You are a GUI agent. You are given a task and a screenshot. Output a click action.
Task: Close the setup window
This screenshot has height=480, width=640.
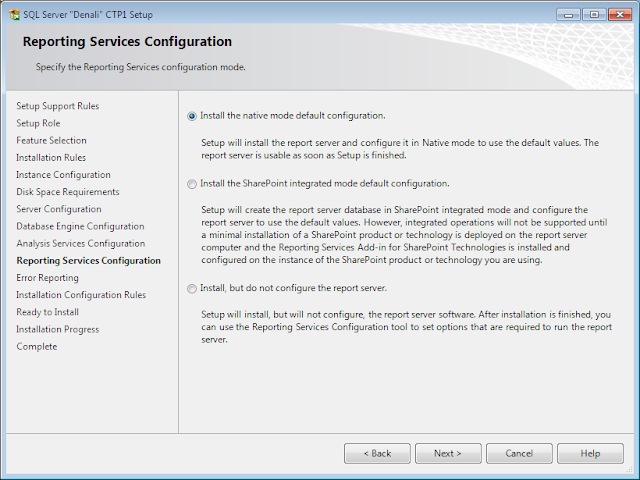[x=620, y=15]
